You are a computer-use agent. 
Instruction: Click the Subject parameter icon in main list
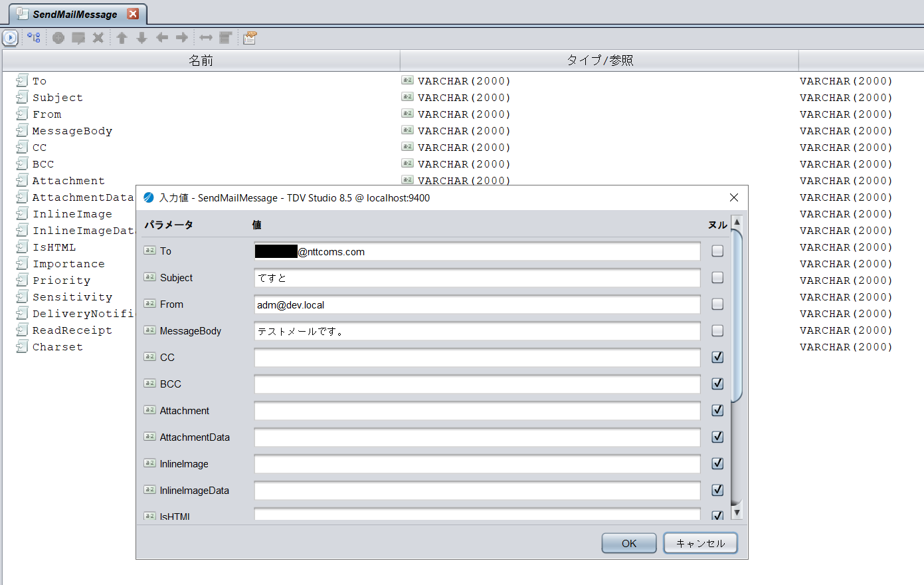pos(22,97)
